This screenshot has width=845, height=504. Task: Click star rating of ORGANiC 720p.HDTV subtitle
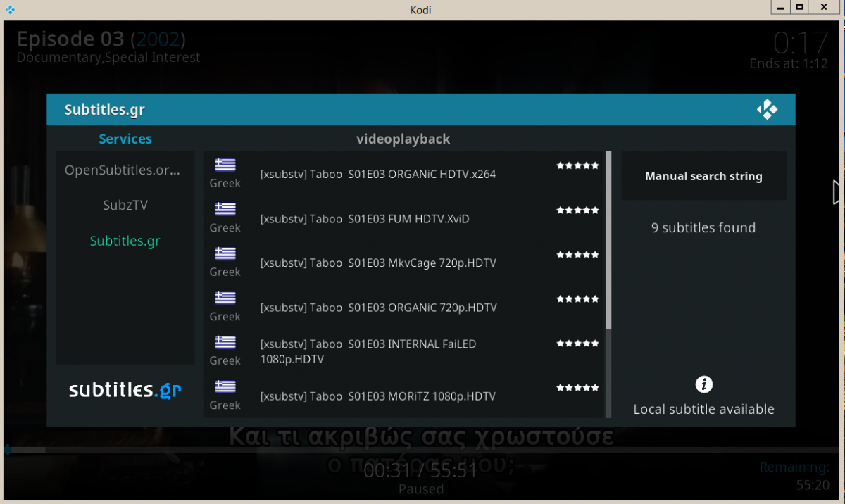[x=577, y=299]
